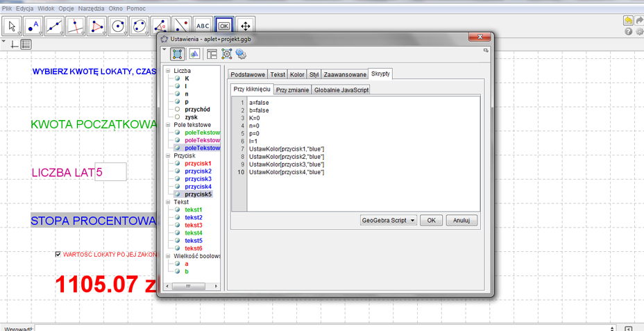Select the Line through two points tool
Image resolution: width=644 pixels, height=331 pixels.
coord(55,26)
